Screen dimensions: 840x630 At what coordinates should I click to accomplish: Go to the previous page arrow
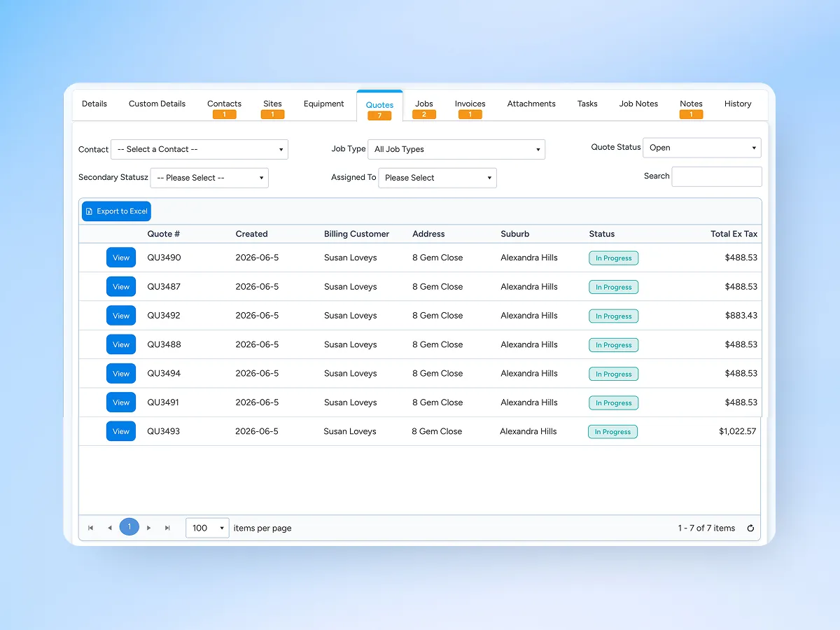point(110,528)
